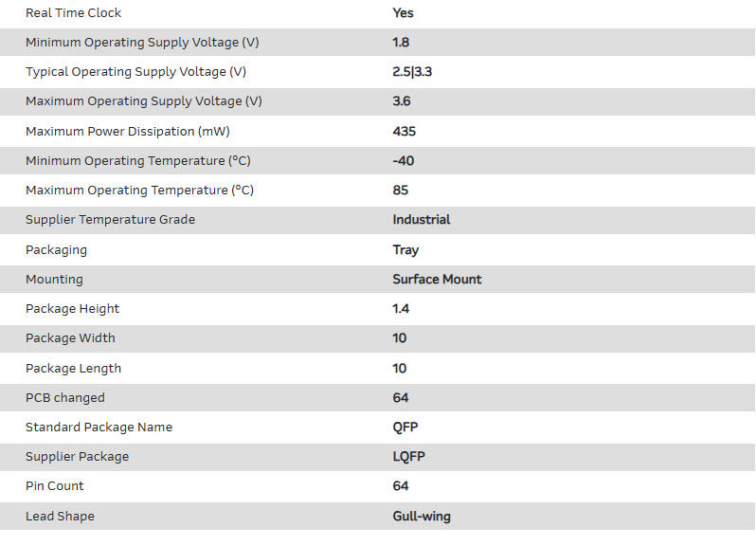Click the Maximum Operating Temperature label
756x546 pixels.
(x=139, y=191)
